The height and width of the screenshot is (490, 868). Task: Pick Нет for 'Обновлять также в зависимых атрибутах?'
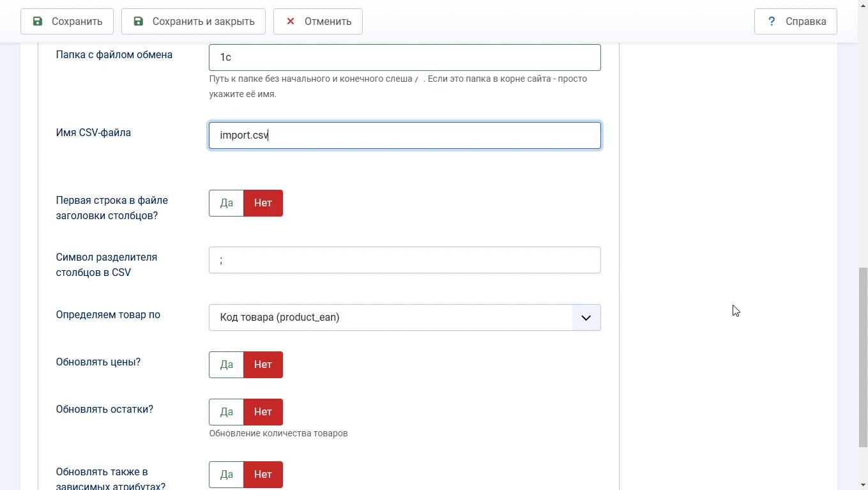(263, 475)
